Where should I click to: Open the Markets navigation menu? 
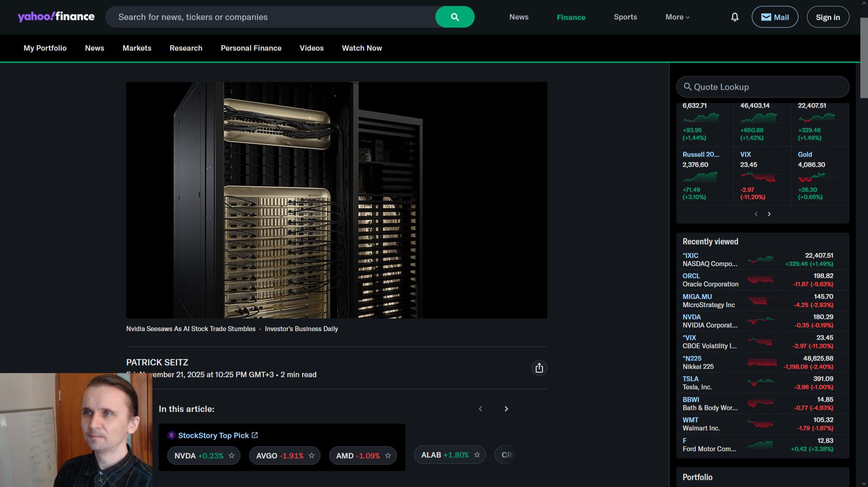[x=137, y=48]
